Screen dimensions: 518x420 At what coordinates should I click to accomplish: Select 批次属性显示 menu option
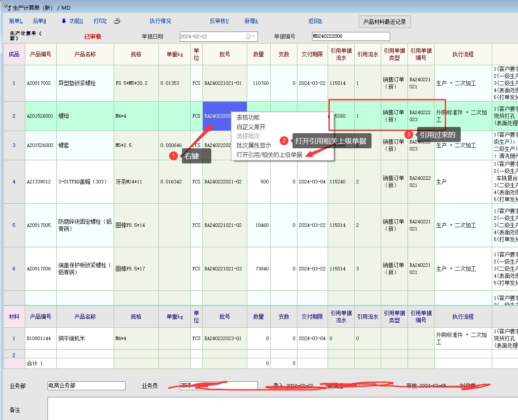coord(253,145)
